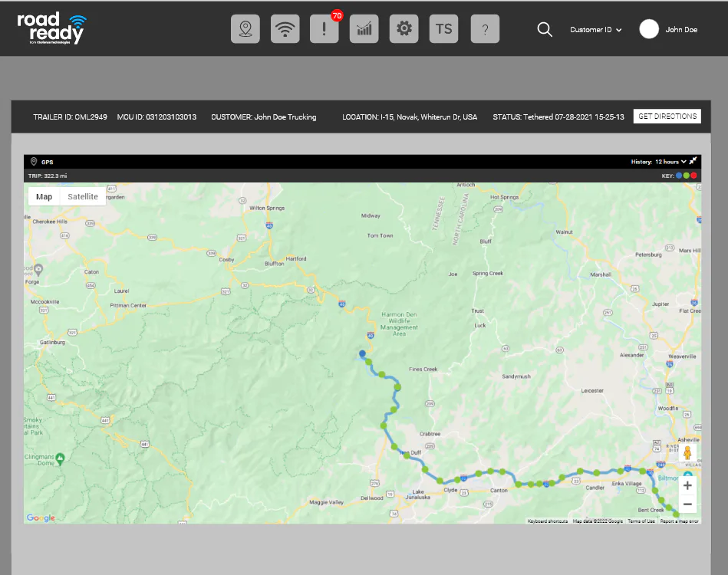728x575 pixels.
Task: Open the settings gear icon
Action: point(404,29)
